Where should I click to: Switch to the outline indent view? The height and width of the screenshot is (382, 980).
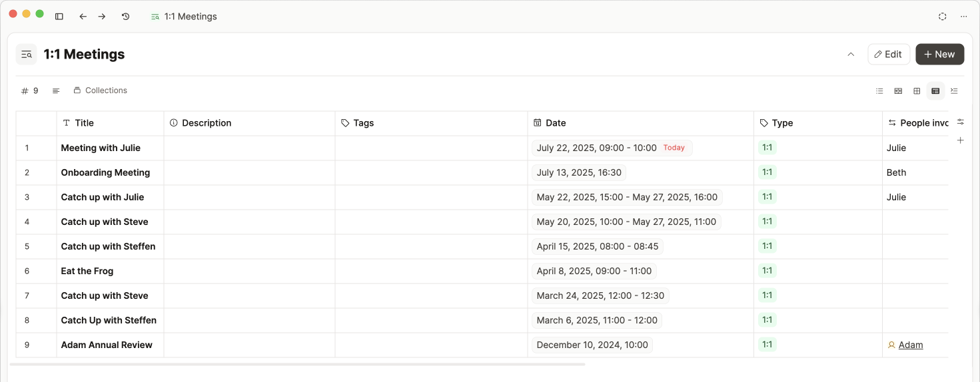(x=954, y=91)
